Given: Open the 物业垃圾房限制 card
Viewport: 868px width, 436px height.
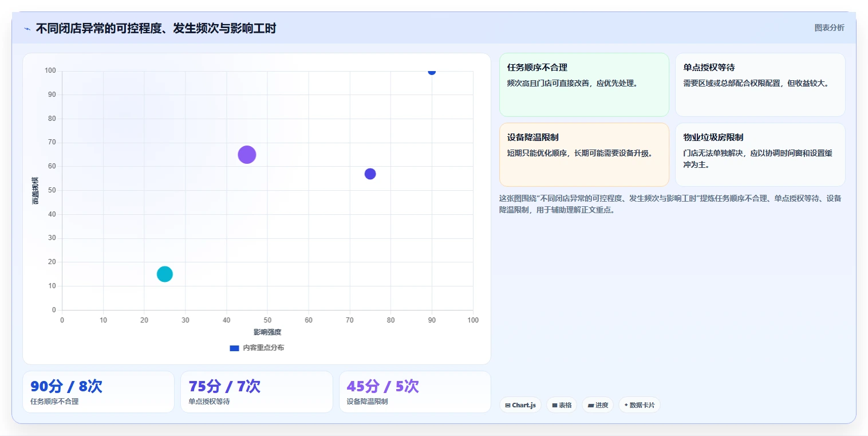Looking at the screenshot, I should point(760,155).
